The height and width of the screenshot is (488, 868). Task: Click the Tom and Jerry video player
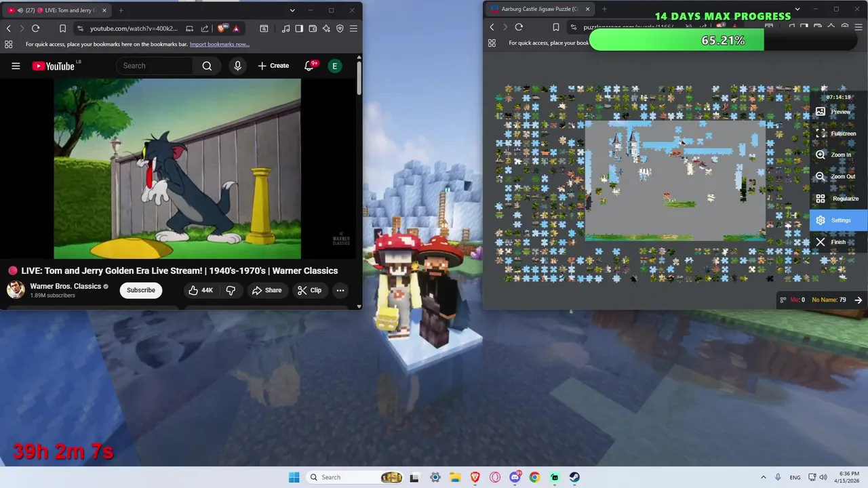pos(178,168)
